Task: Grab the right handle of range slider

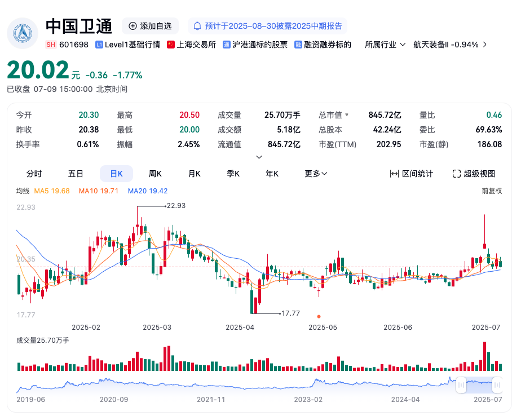Action: coord(497,385)
